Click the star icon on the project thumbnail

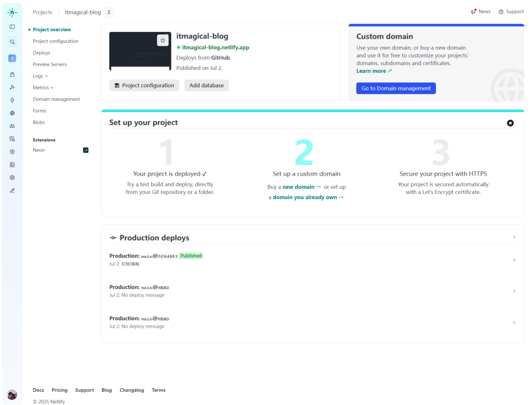(x=163, y=40)
